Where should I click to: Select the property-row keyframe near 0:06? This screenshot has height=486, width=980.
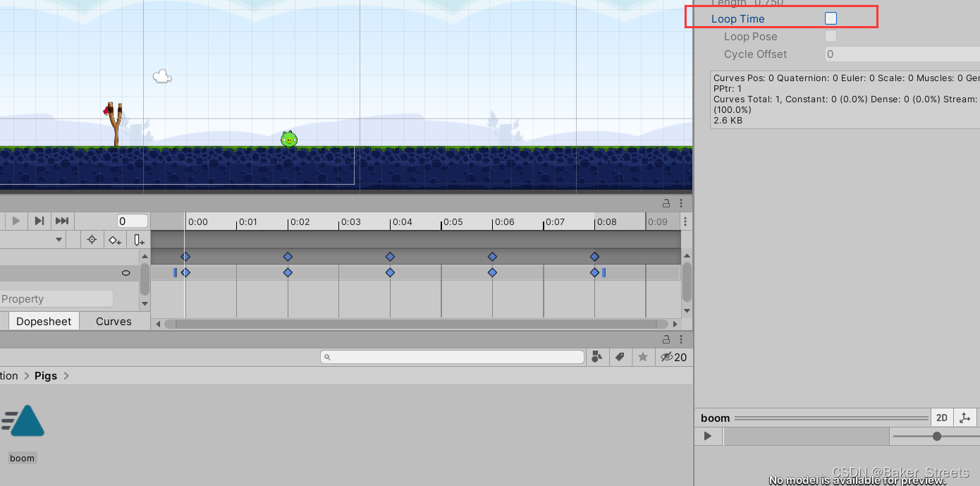(x=492, y=272)
